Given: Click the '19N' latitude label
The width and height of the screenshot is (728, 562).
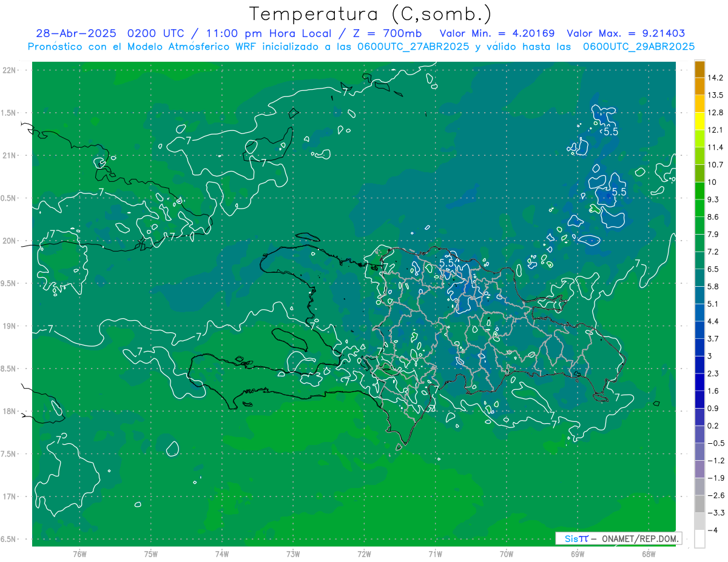Looking at the screenshot, I should click(x=8, y=326).
